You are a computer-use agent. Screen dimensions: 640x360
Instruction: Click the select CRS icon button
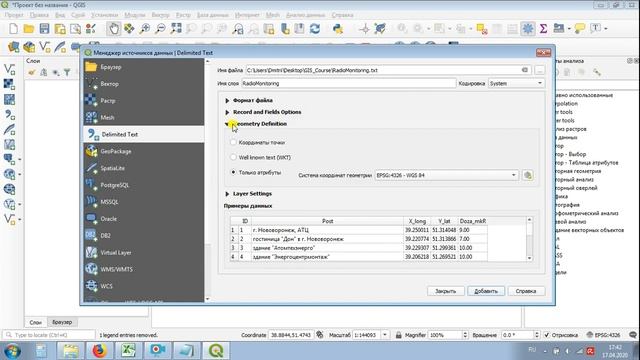[528, 175]
